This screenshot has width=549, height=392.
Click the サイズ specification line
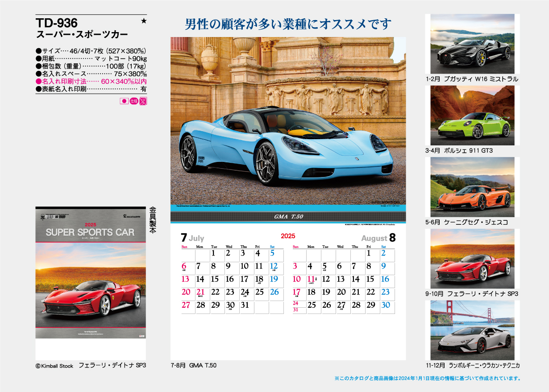coord(91,51)
